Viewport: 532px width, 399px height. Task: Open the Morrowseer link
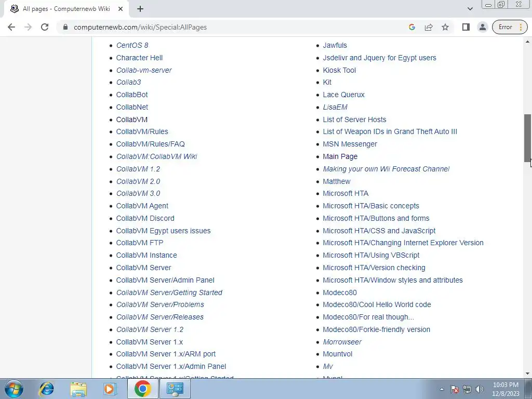click(x=342, y=342)
